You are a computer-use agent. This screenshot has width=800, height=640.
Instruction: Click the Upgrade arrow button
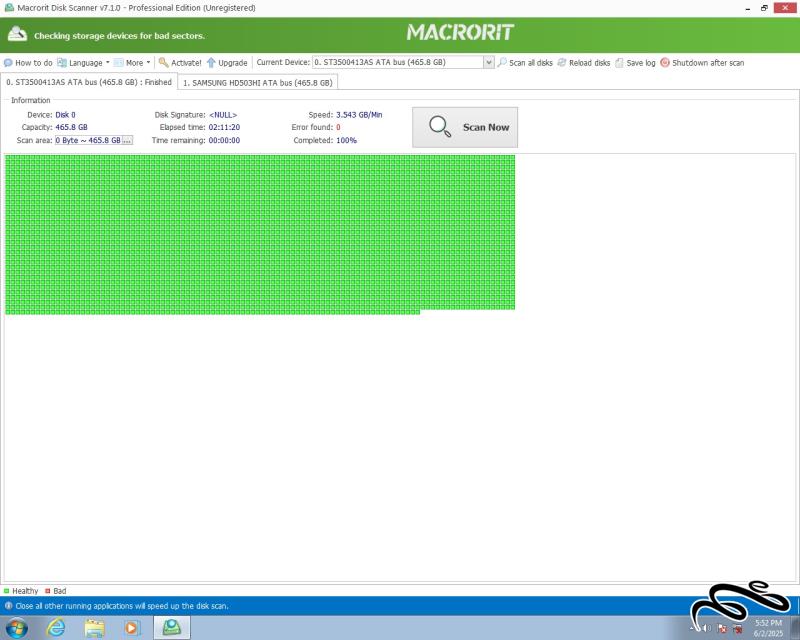click(x=227, y=63)
